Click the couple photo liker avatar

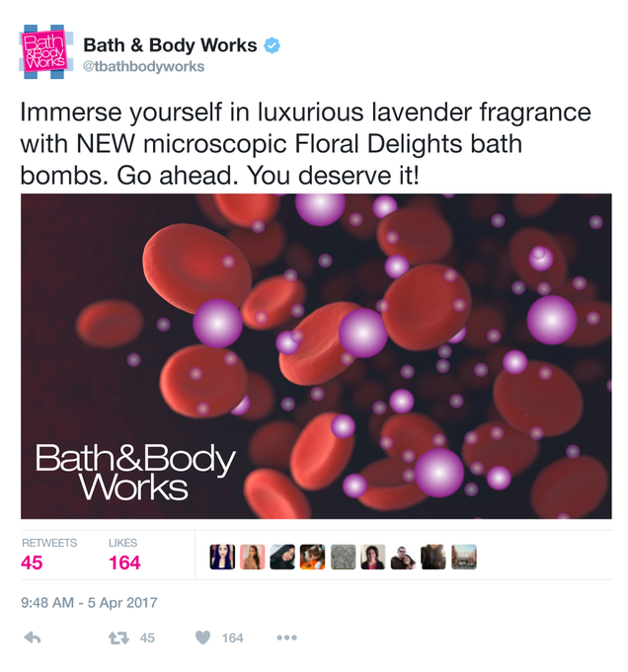(403, 557)
